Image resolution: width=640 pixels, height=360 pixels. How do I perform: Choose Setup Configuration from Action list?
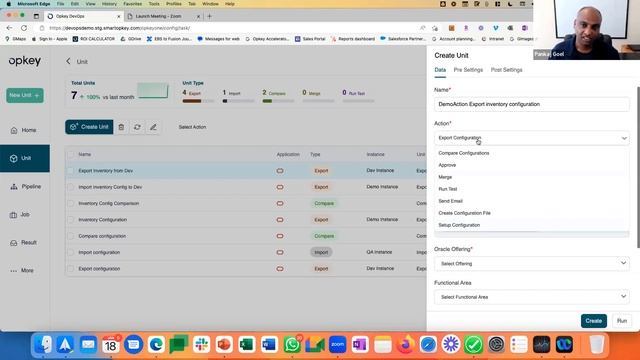[x=531, y=225]
